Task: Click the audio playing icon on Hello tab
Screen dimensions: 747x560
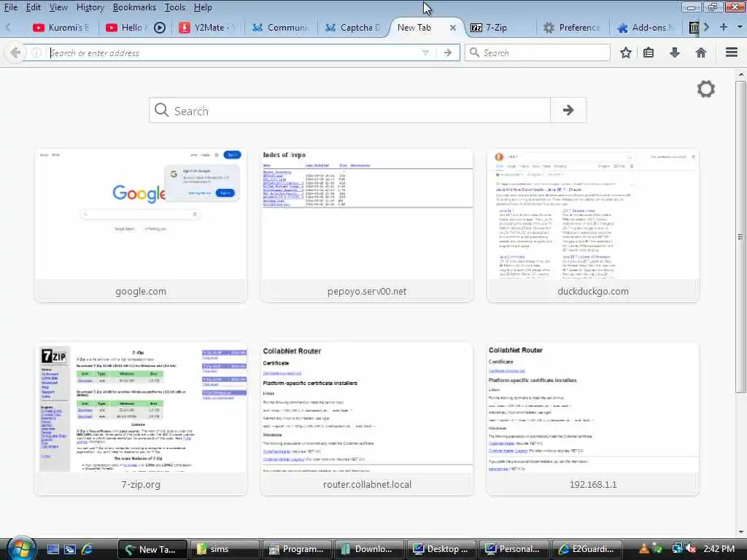Action: (160, 28)
